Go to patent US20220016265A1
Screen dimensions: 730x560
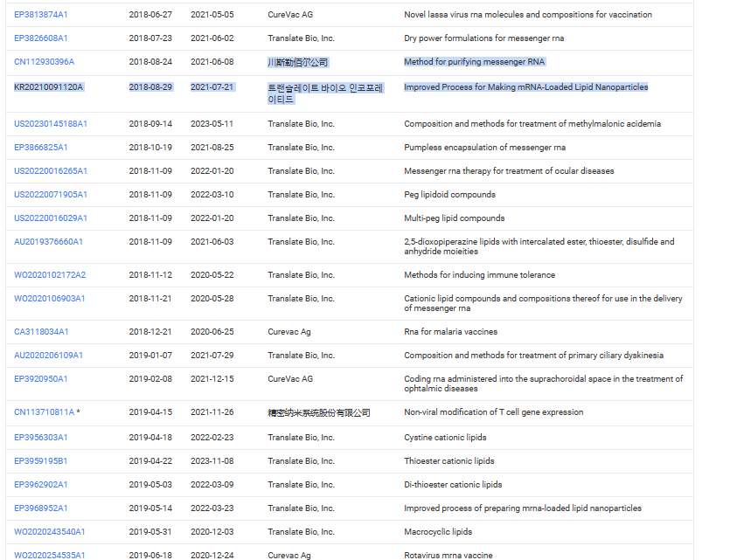pyautogui.click(x=51, y=171)
